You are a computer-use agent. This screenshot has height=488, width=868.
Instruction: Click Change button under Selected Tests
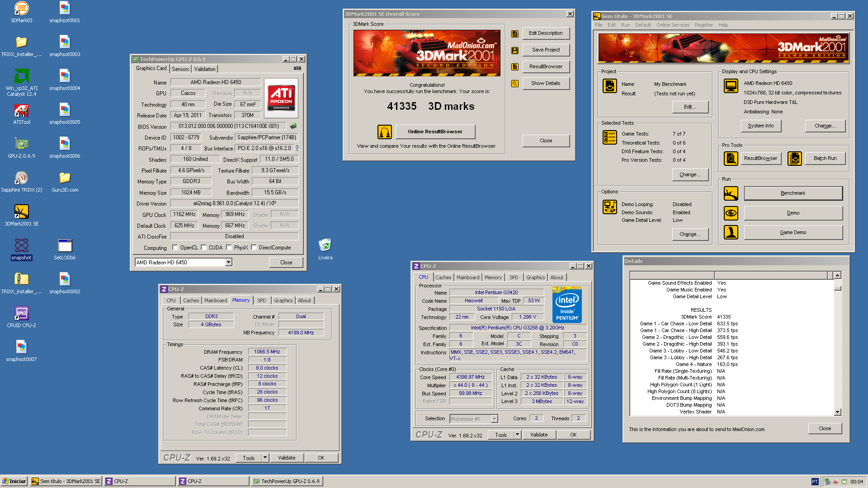(689, 175)
